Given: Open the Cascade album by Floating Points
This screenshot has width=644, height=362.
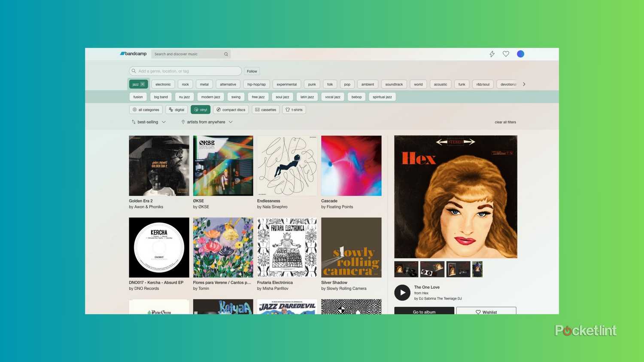Looking at the screenshot, I should (x=351, y=166).
